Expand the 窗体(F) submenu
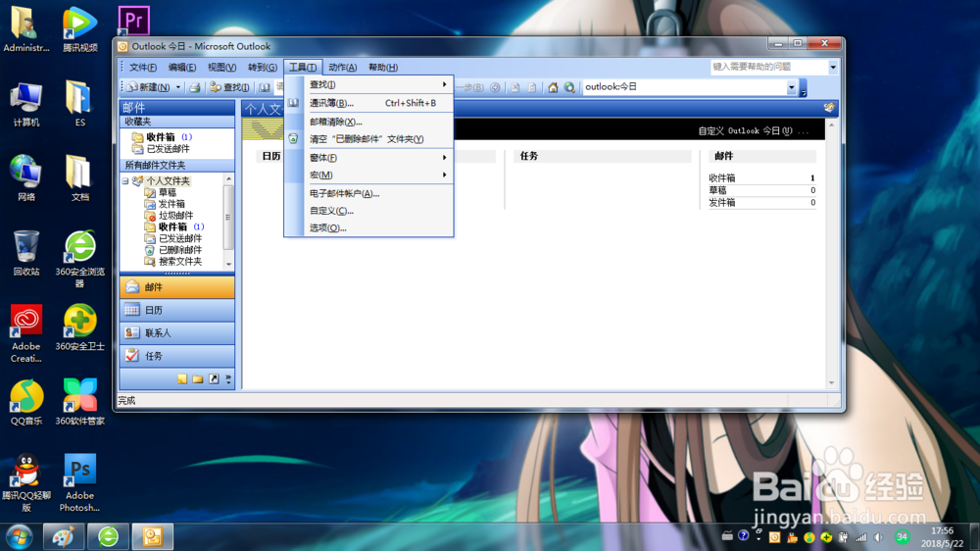Screen dimensions: 980x551 tap(368, 158)
